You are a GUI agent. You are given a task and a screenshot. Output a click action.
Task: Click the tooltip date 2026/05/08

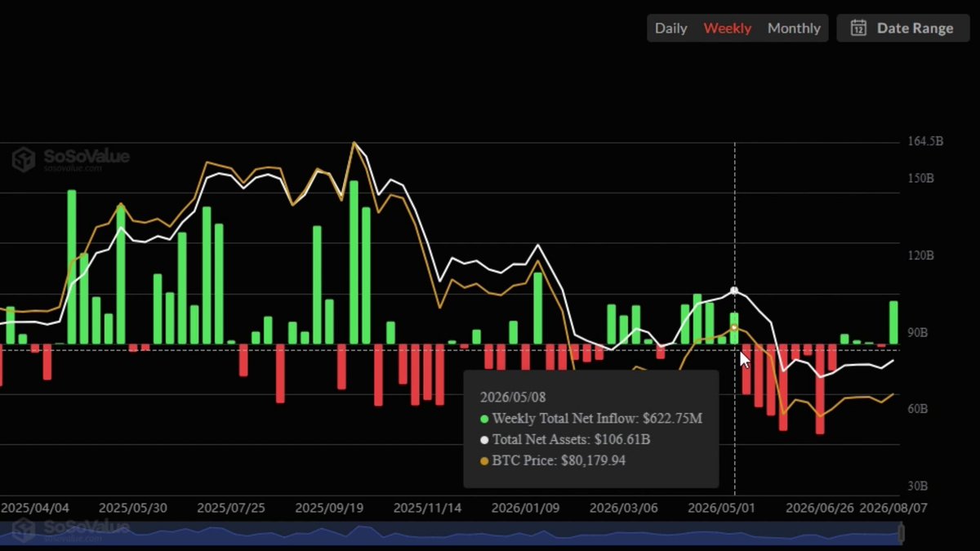512,398
